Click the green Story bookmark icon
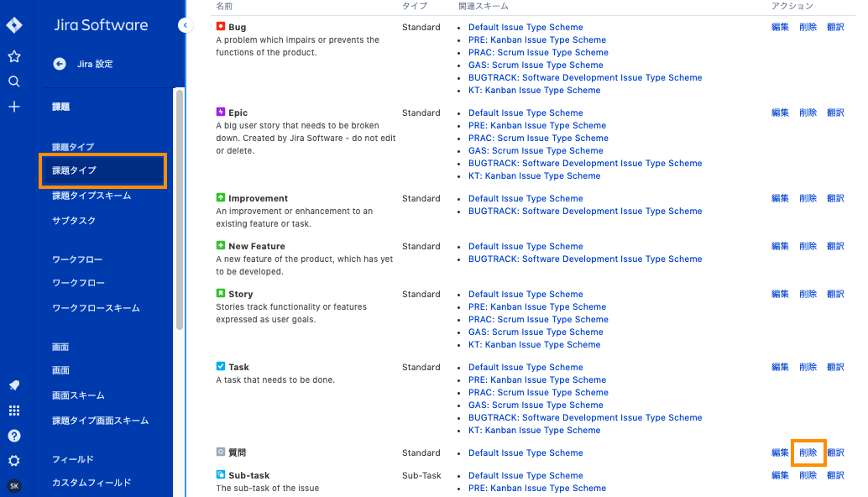Viewport: 868px width, 497px height. tap(220, 293)
